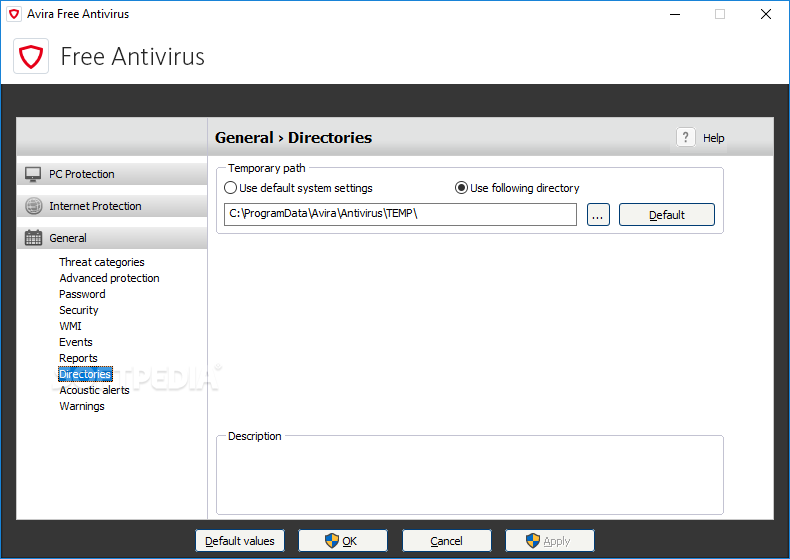
Task: Click the Internet Protection globe icon
Action: pyautogui.click(x=34, y=206)
